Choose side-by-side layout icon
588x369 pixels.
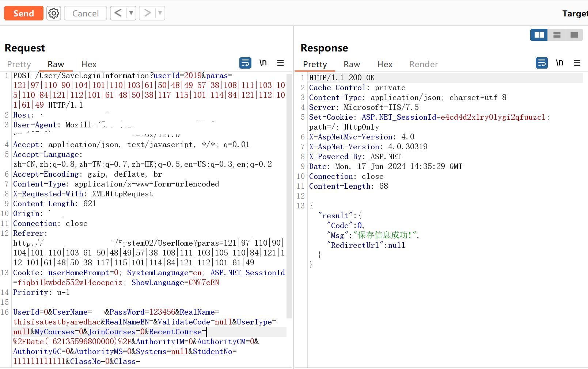coord(539,35)
